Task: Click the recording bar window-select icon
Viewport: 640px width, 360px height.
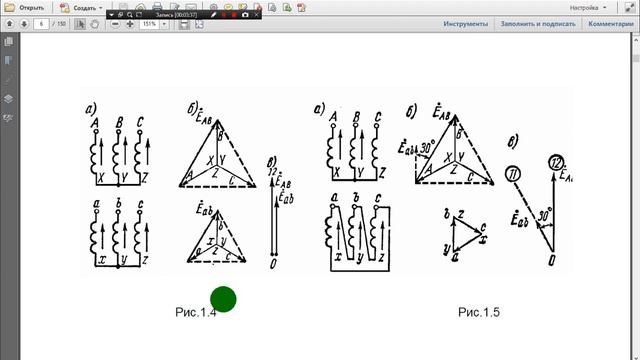Action: point(120,15)
